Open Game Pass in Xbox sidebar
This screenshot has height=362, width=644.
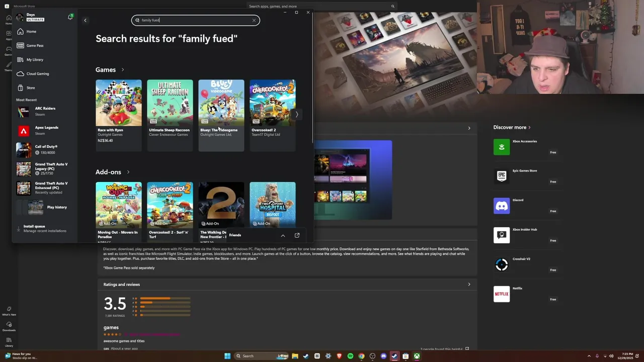35,45
